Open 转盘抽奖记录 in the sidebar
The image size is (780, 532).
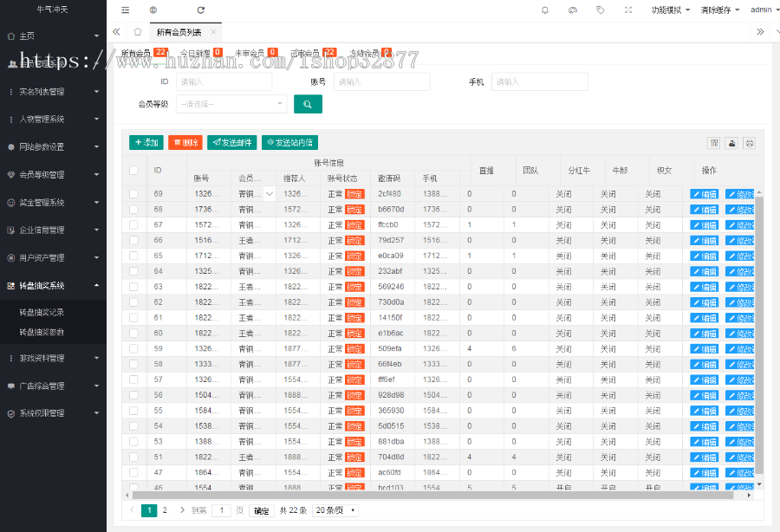click(x=42, y=312)
